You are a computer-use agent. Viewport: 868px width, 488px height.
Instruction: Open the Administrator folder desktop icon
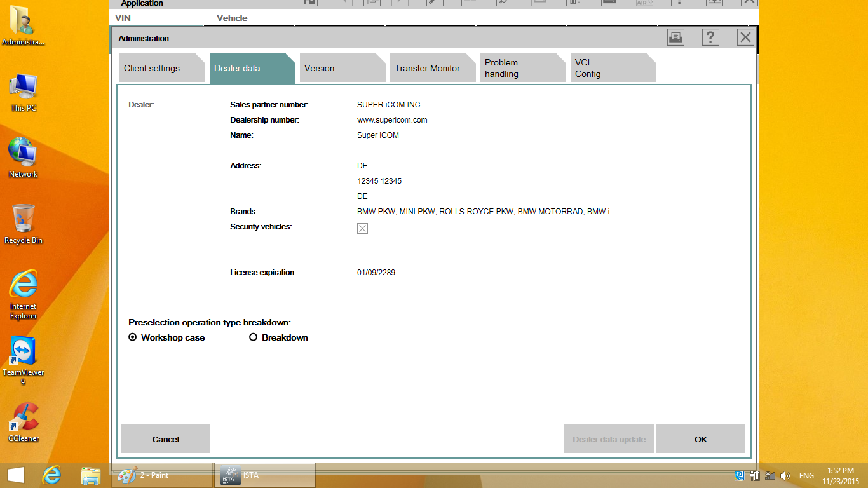[24, 25]
